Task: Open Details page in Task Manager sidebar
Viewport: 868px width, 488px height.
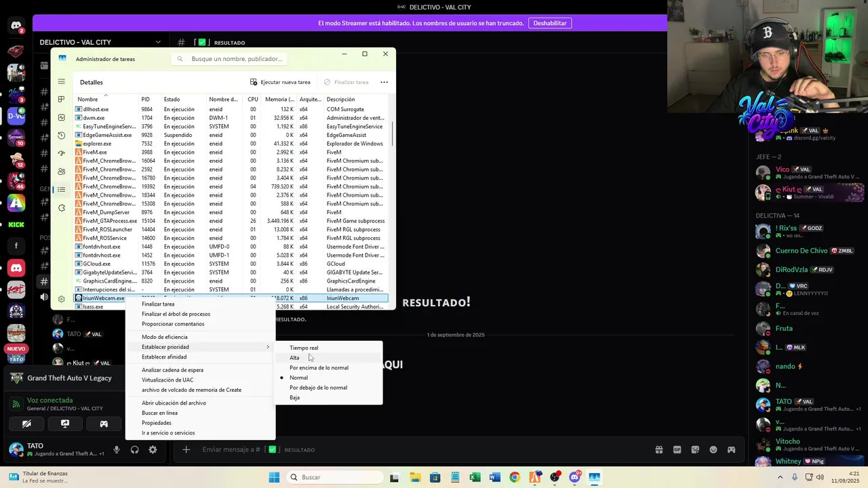Action: pyautogui.click(x=61, y=189)
